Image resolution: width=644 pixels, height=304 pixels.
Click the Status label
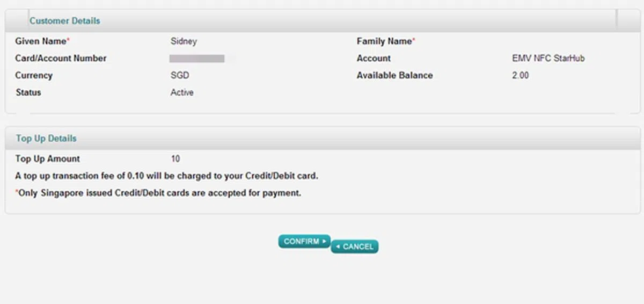tap(28, 92)
